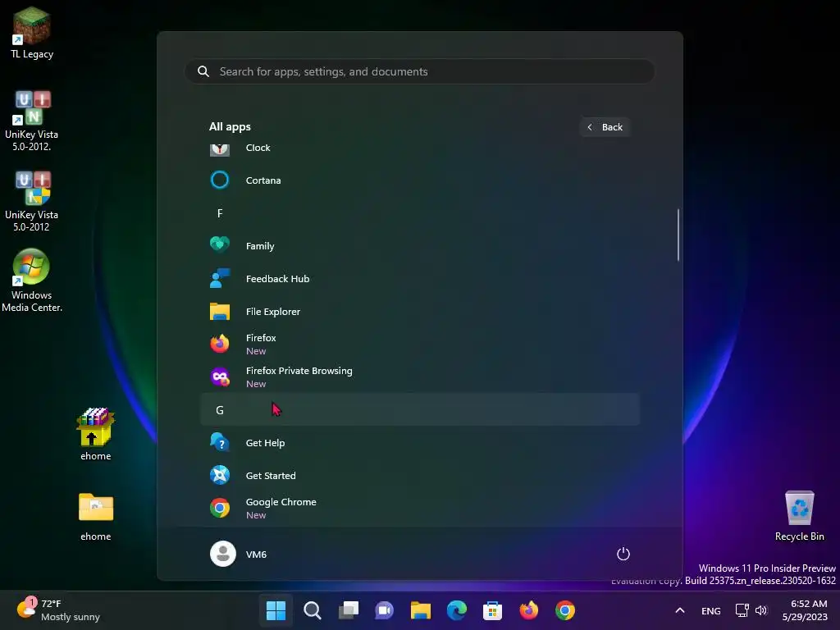Open Feedback Hub icon in All apps
This screenshot has height=630, width=840.
[x=220, y=279]
